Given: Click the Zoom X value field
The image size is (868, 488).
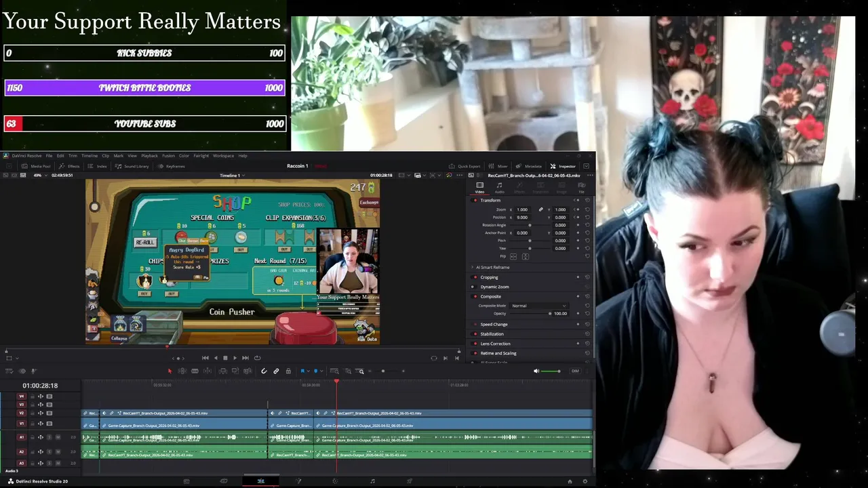Looking at the screenshot, I should coord(522,209).
